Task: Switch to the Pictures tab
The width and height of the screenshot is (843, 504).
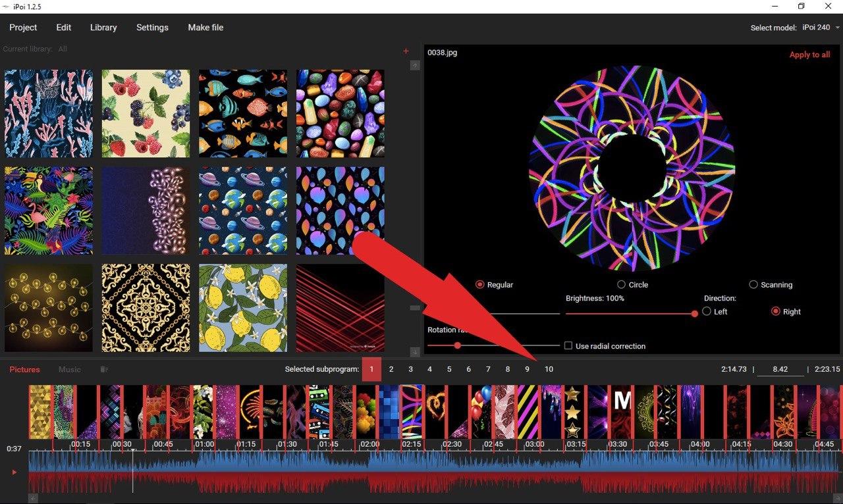Action: click(24, 370)
